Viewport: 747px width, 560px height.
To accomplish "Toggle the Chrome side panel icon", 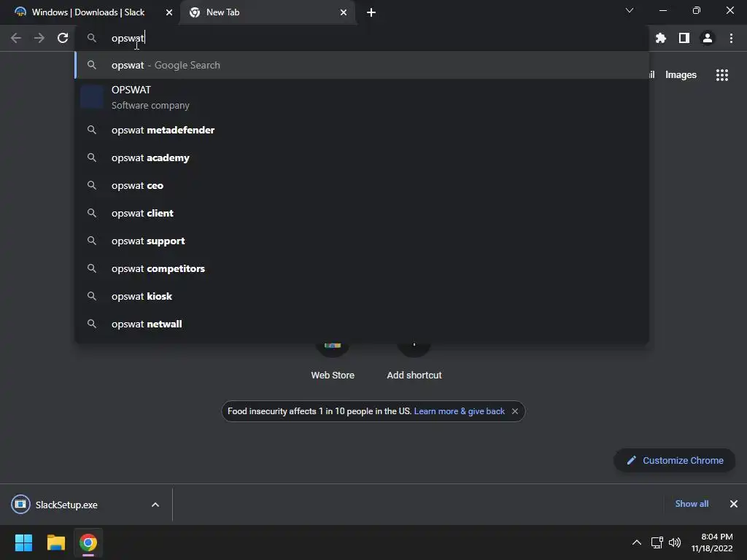I will (x=684, y=38).
